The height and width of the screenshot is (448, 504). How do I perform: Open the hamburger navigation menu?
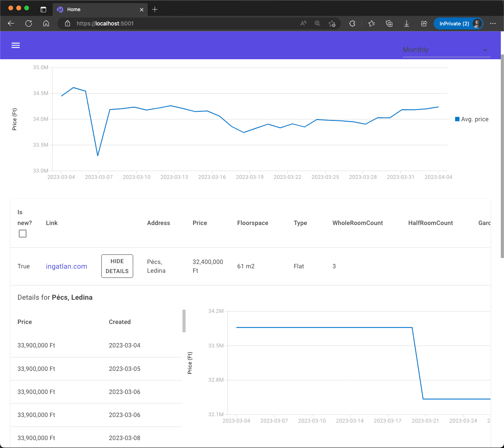click(x=16, y=45)
